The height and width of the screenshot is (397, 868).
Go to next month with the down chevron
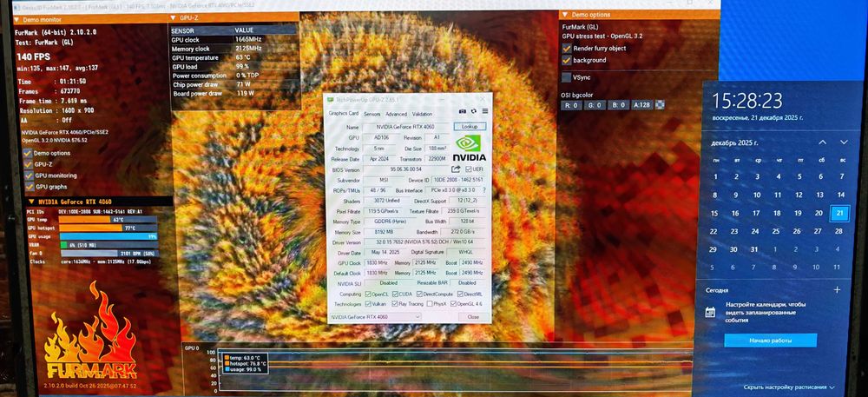point(844,142)
